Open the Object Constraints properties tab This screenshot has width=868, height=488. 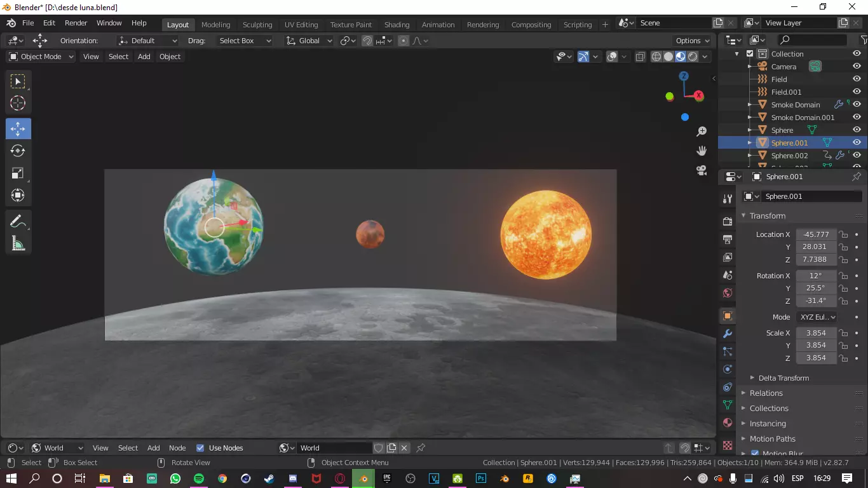(x=728, y=387)
